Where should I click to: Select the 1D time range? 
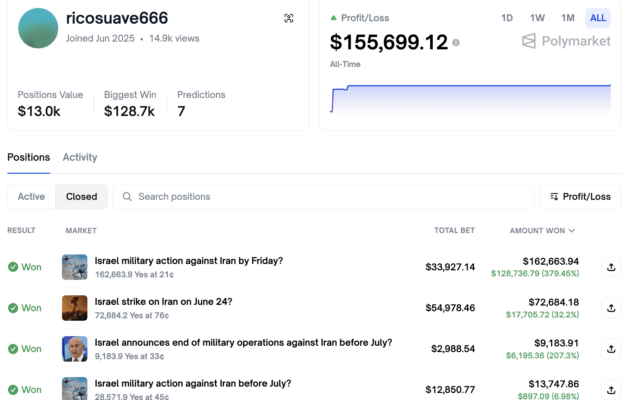coord(507,18)
